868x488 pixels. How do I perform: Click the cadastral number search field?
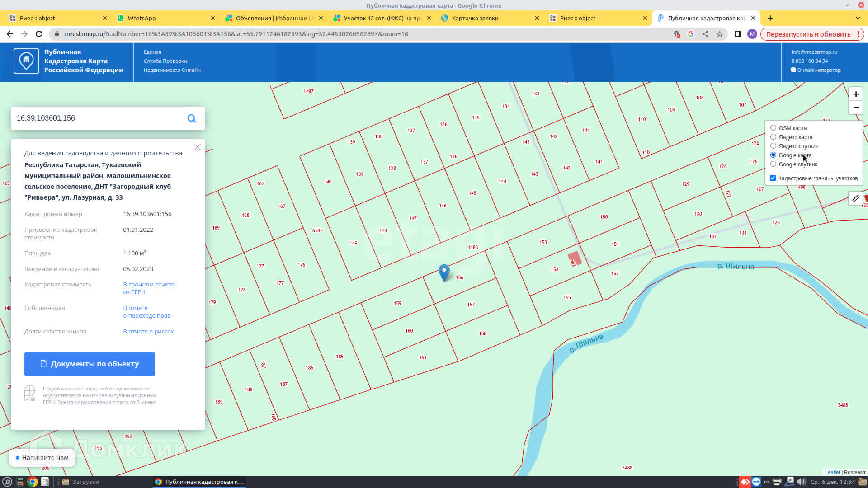(97, 118)
